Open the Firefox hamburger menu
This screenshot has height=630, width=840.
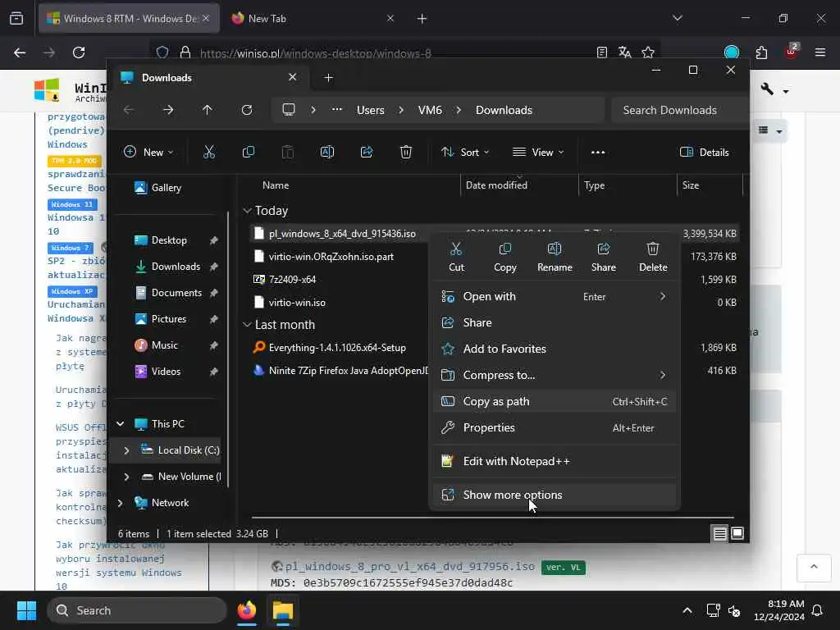tap(819, 52)
